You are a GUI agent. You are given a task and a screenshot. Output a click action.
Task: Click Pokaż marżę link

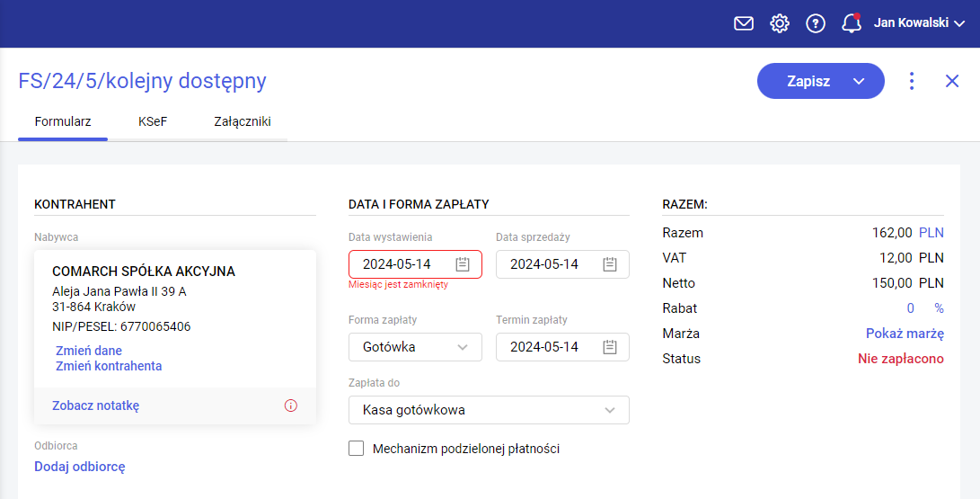point(905,334)
